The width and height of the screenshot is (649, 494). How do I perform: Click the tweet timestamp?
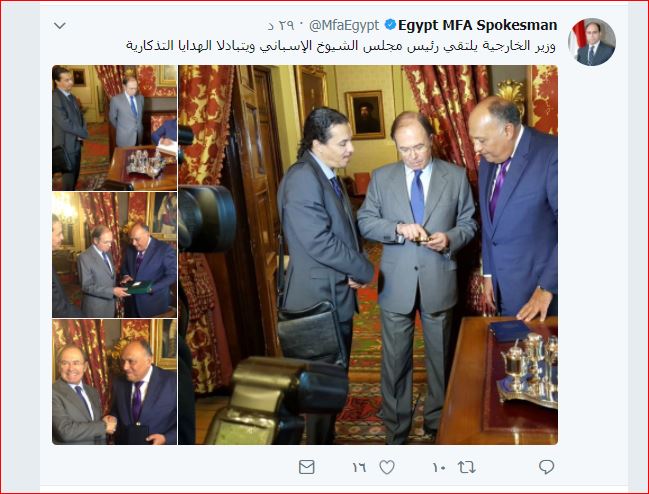coord(281,26)
